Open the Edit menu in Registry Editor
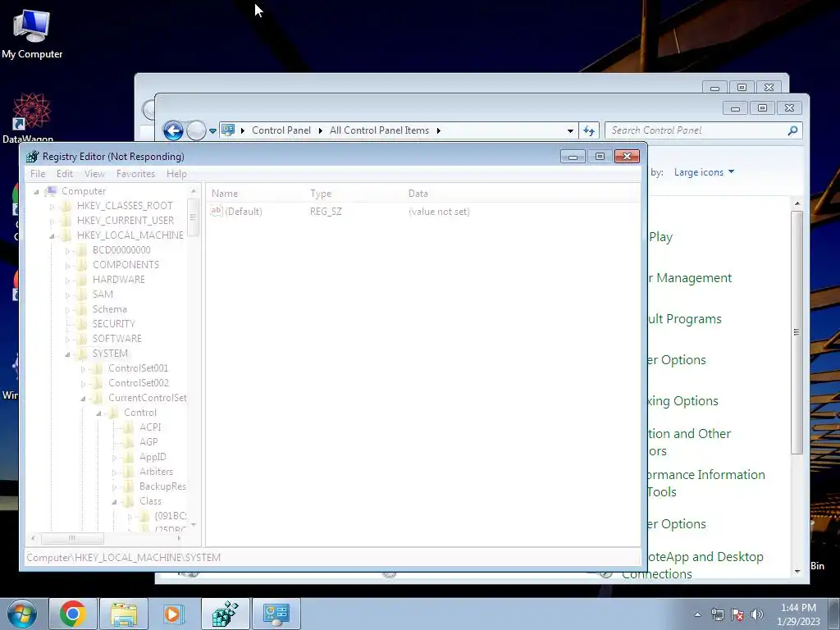840x630 pixels. (64, 174)
